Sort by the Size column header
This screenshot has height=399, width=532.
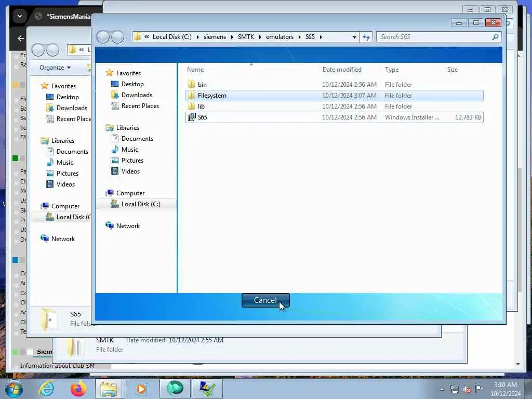point(453,70)
